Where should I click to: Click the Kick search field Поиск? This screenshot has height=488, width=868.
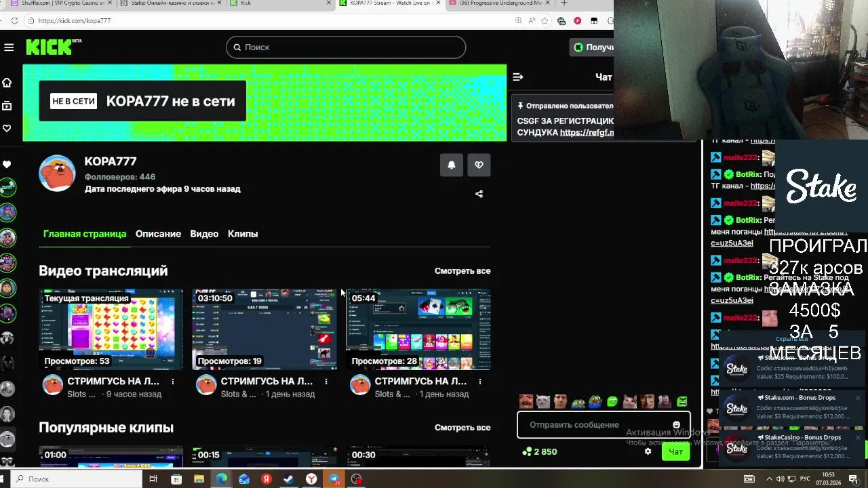click(x=346, y=47)
